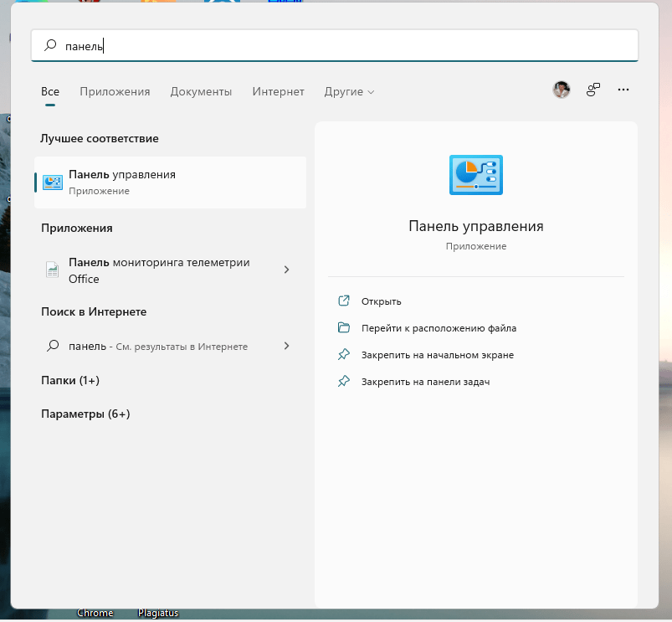
Task: Click the large Control Panel icon in preview
Action: 475,175
